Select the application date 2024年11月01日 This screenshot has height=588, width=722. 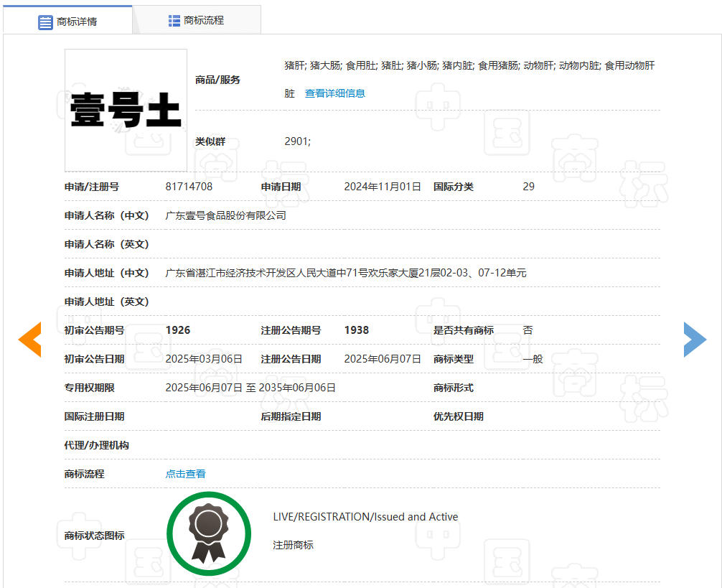(383, 187)
